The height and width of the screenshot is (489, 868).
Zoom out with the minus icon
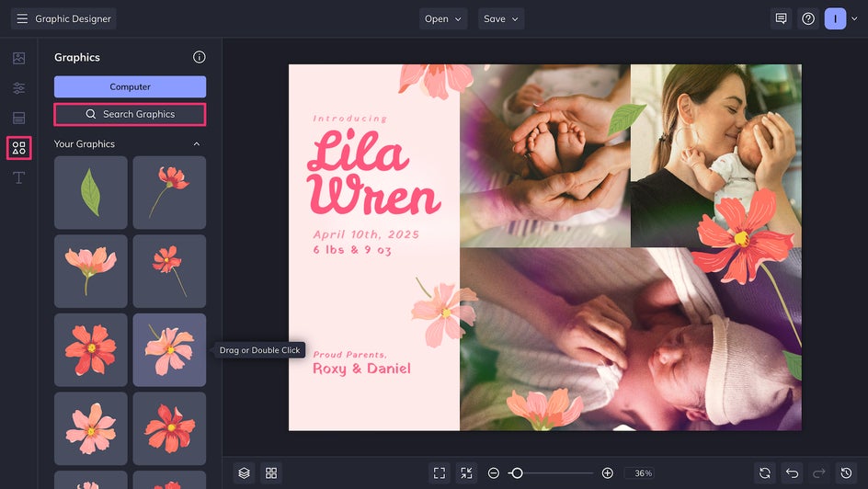[x=494, y=473]
